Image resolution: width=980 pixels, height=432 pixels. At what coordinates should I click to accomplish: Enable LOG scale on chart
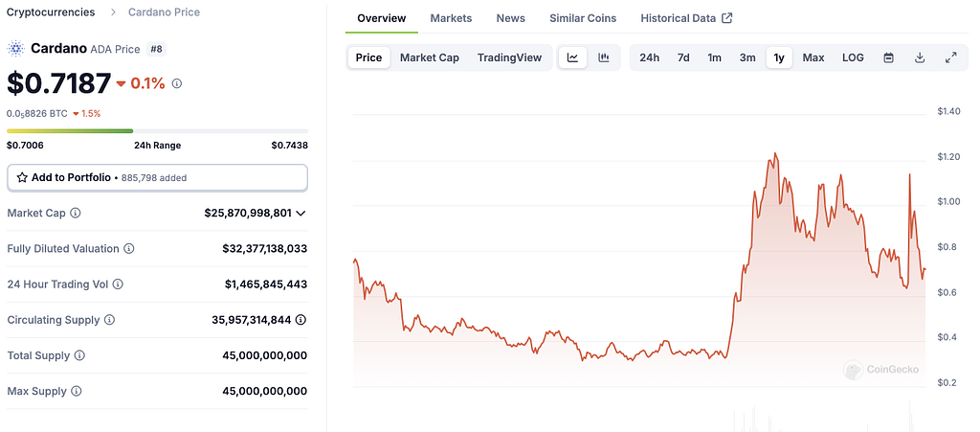(x=853, y=57)
